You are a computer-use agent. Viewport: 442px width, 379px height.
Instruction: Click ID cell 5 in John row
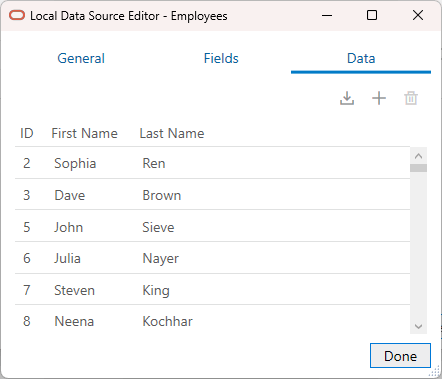pyautogui.click(x=27, y=227)
